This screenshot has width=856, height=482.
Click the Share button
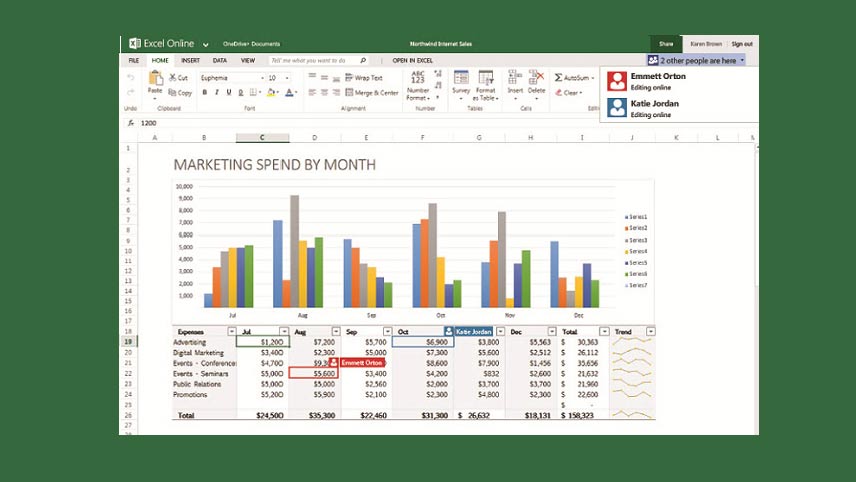pyautogui.click(x=666, y=44)
